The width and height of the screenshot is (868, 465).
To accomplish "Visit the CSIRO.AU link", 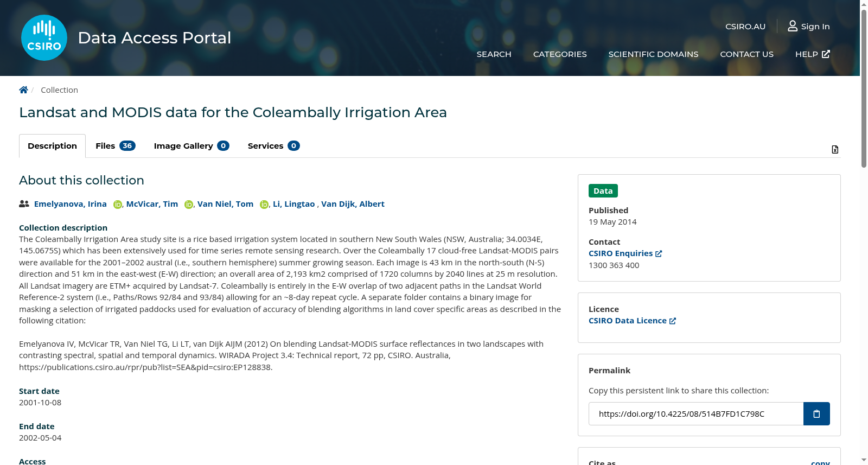I will (x=745, y=27).
